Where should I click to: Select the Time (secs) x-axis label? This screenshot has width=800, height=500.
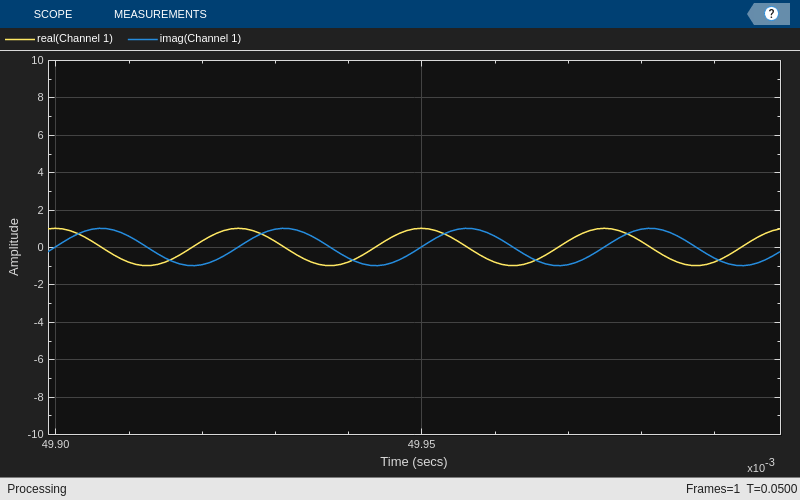tap(413, 461)
